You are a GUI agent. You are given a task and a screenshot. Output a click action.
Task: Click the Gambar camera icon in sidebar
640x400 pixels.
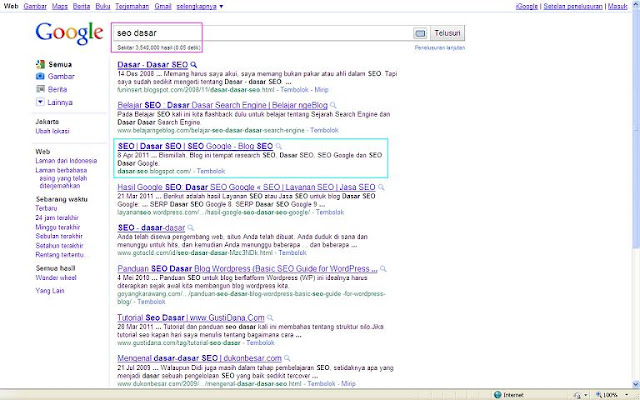40,76
